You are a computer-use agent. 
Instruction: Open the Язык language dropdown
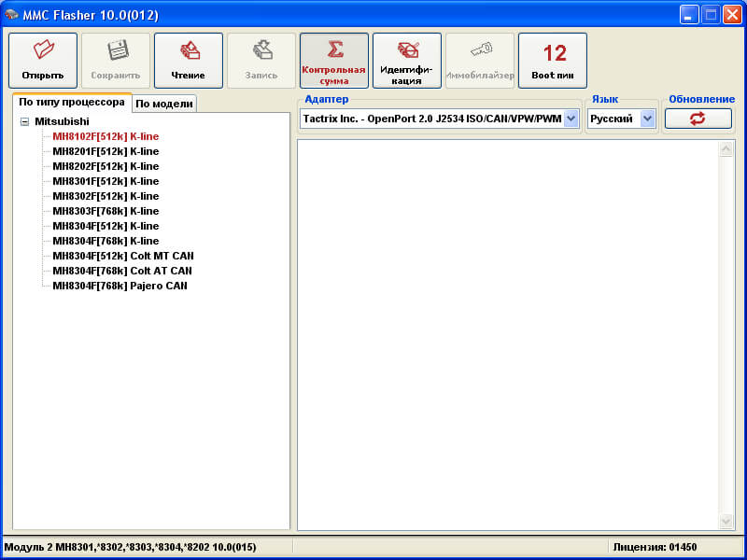coord(647,119)
